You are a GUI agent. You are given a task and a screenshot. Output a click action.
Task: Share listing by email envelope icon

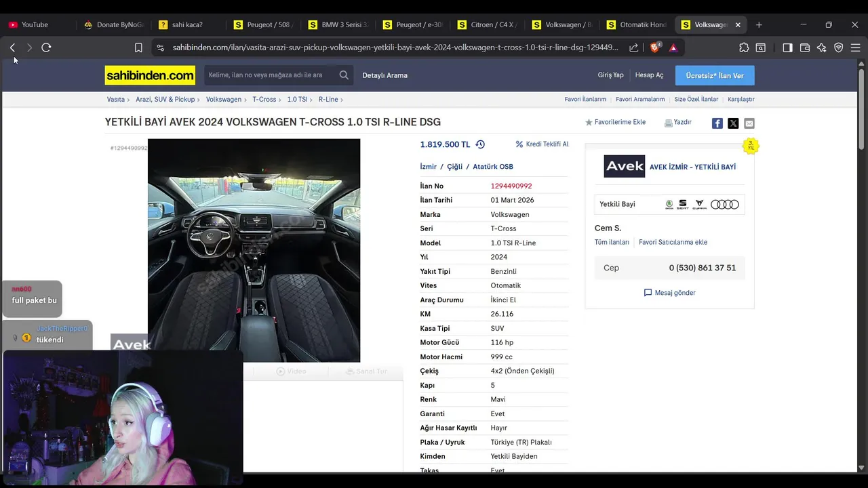(x=749, y=123)
